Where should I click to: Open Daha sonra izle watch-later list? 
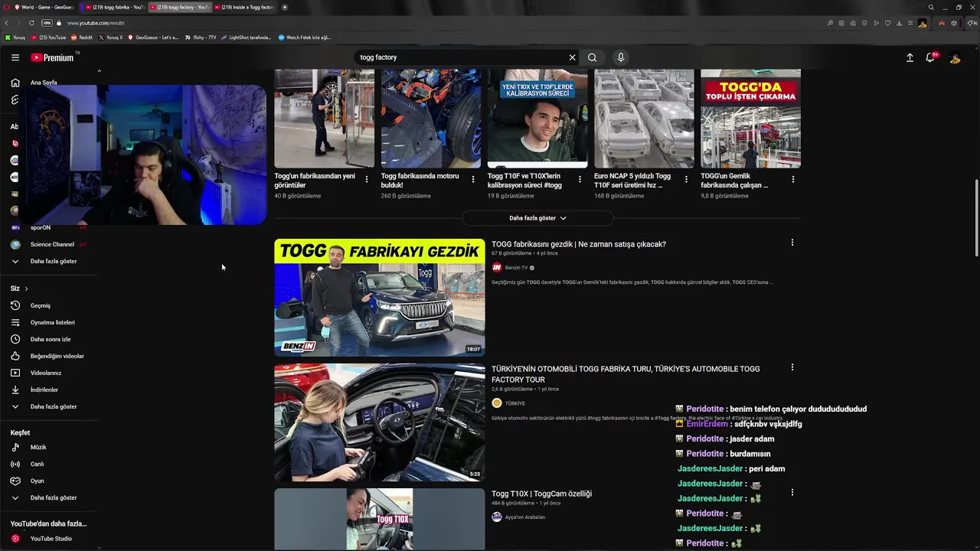pos(50,339)
